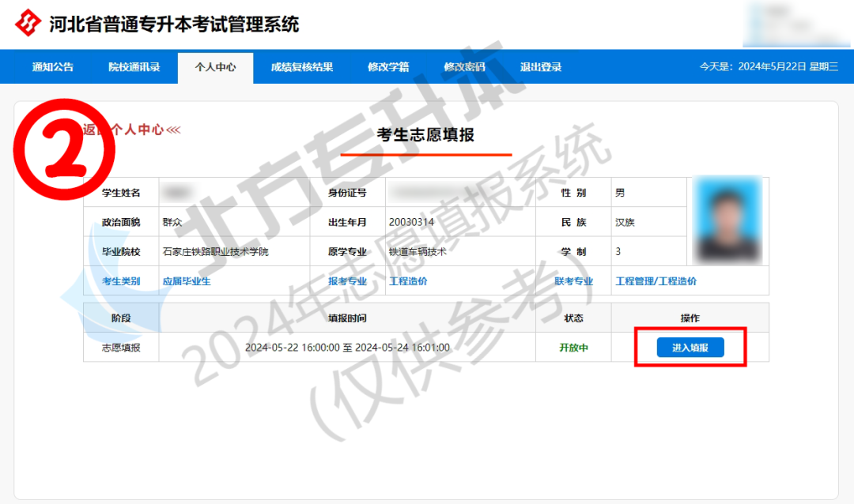Go to the 院校通讯录 page
854x504 pixels.
(134, 67)
